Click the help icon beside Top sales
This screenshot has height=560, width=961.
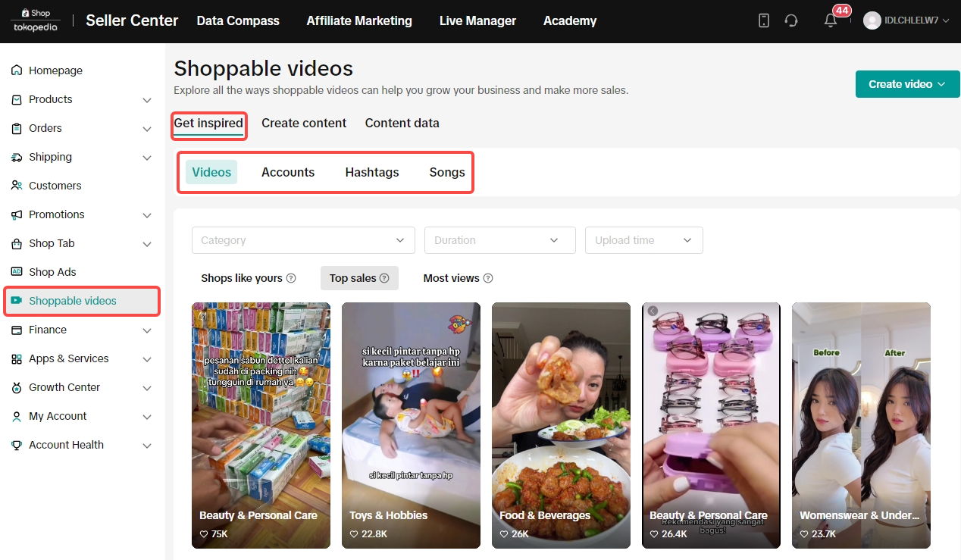(x=384, y=278)
